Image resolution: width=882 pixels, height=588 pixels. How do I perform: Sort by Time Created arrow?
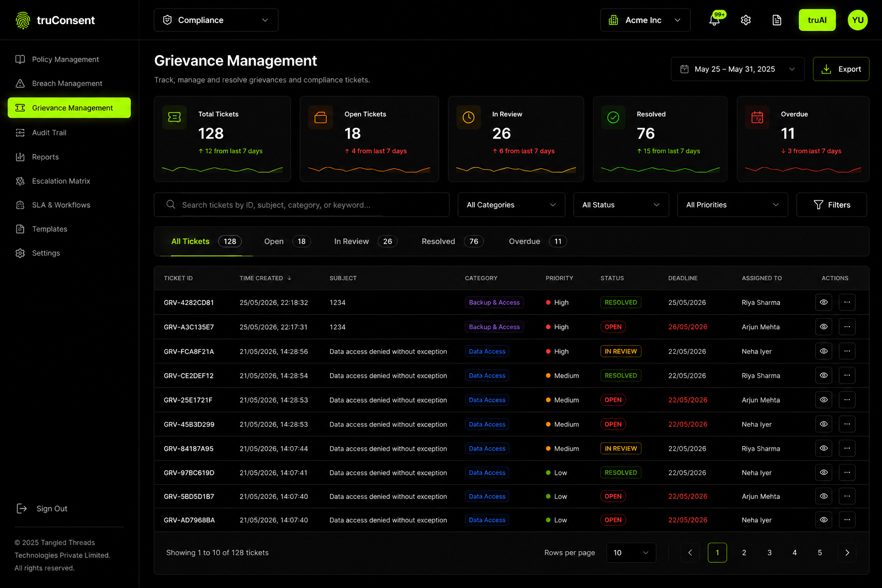pos(289,278)
